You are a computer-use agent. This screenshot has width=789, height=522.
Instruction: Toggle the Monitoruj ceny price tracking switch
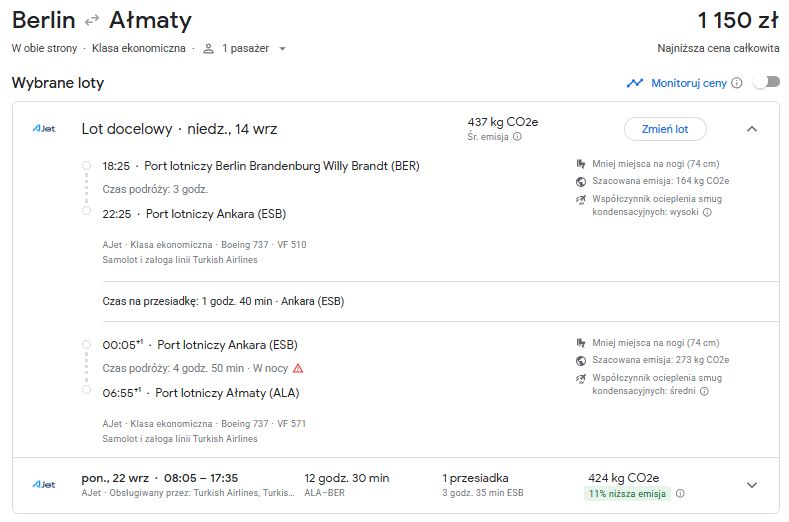(x=767, y=82)
